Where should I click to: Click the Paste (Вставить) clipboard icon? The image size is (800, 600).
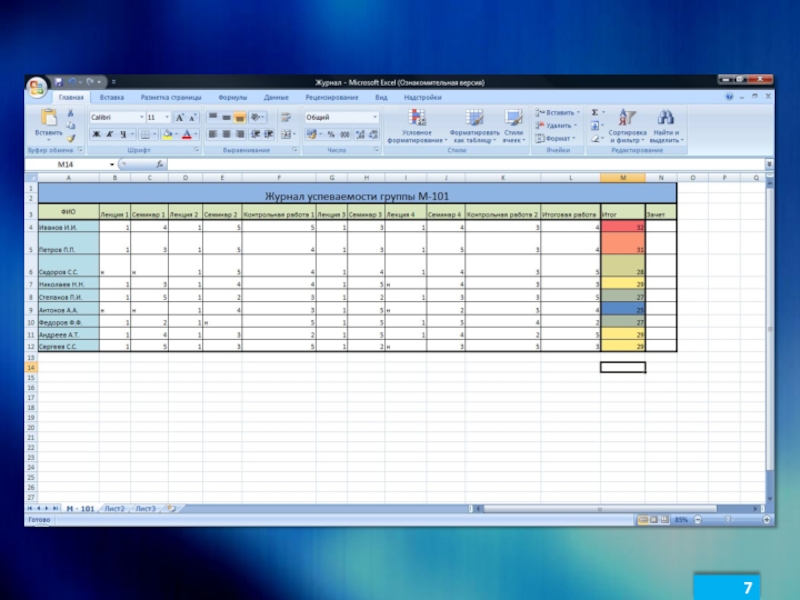(48, 119)
